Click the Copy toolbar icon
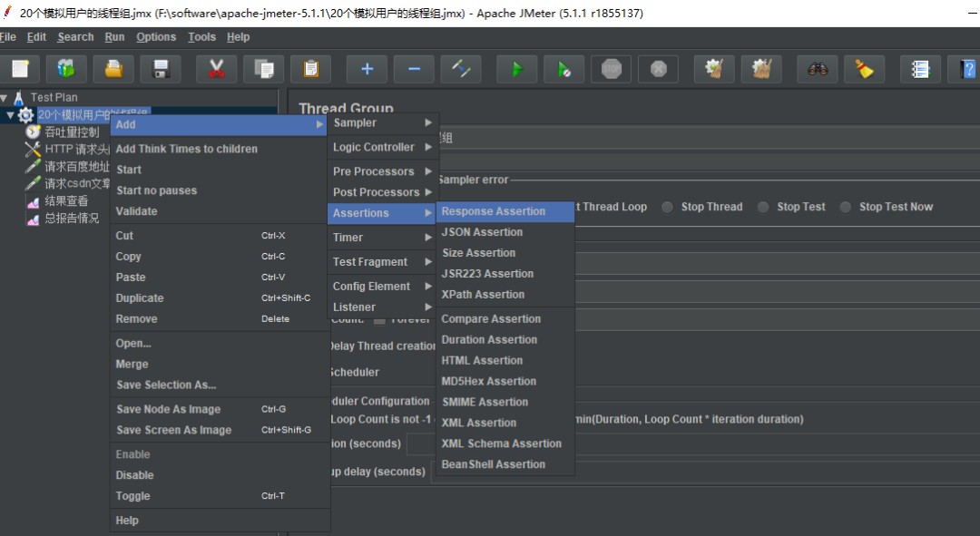Image resolution: width=980 pixels, height=536 pixels. [x=264, y=69]
